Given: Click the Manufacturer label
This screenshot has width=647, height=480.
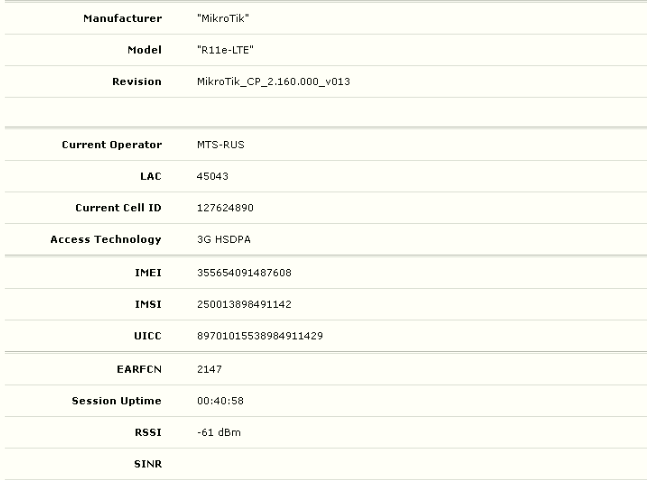Looking at the screenshot, I should tap(123, 19).
